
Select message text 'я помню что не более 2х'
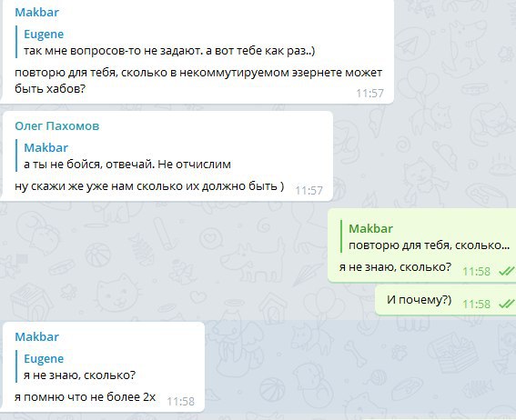85,397
